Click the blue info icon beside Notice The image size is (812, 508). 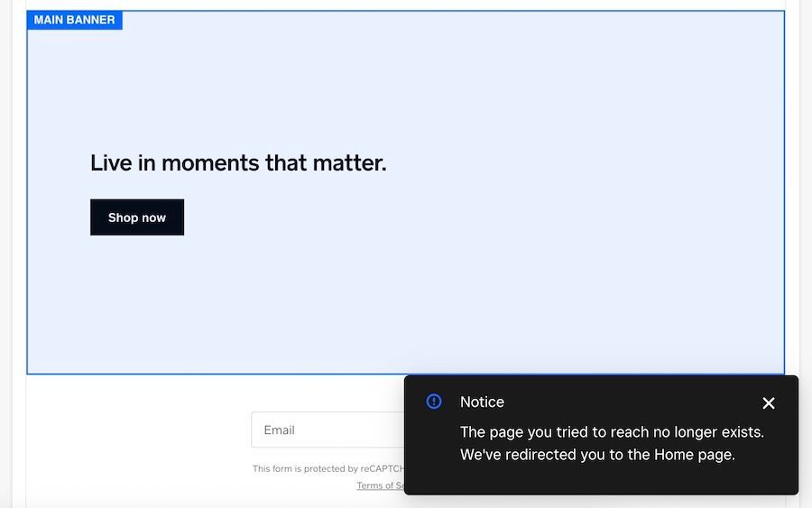point(433,402)
